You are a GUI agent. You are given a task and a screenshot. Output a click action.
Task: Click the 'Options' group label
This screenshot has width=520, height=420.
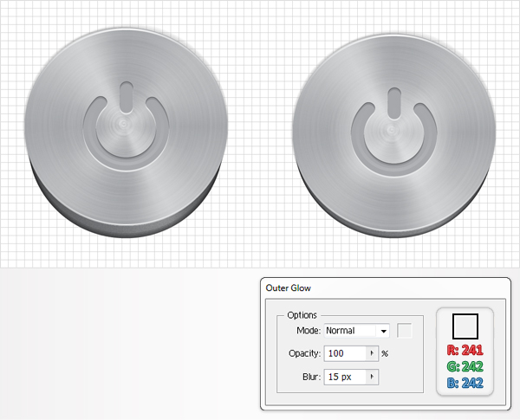point(302,315)
